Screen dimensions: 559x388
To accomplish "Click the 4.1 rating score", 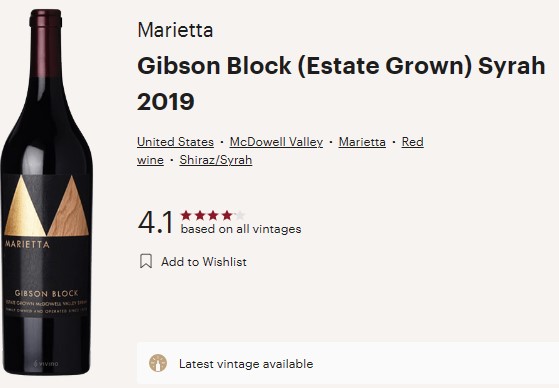I will tap(155, 222).
